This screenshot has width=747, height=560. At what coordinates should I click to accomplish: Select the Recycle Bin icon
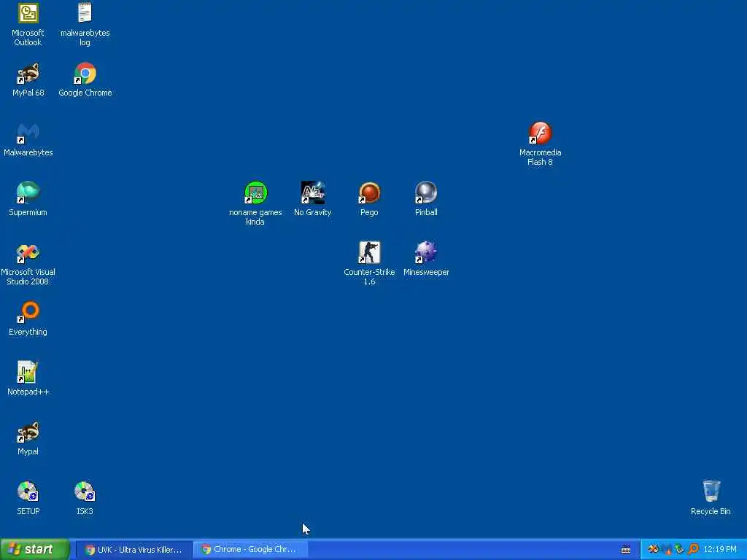point(711,498)
